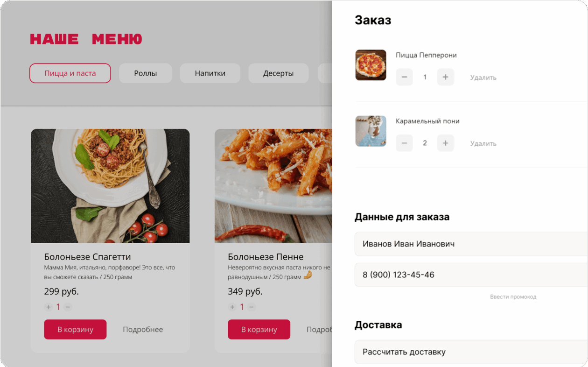Viewport: 588px width, 367px height.
Task: Open the Напитки category tab
Action: (x=210, y=73)
